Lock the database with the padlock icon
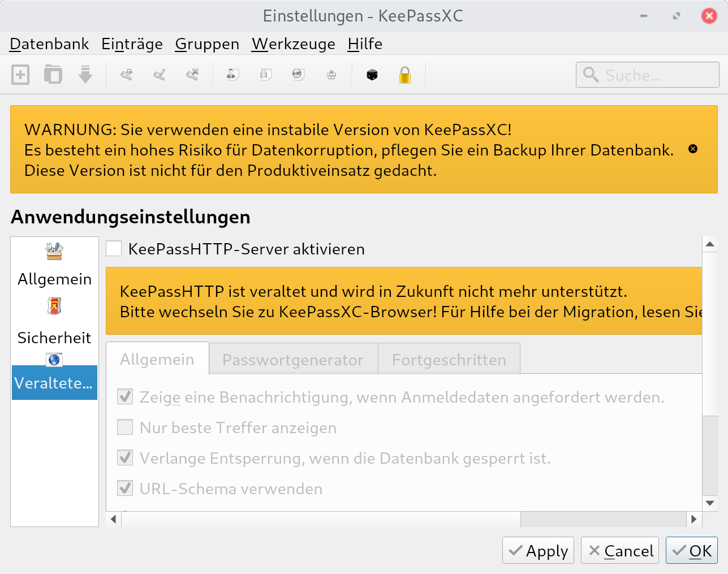Image resolution: width=728 pixels, height=574 pixels. click(x=404, y=74)
